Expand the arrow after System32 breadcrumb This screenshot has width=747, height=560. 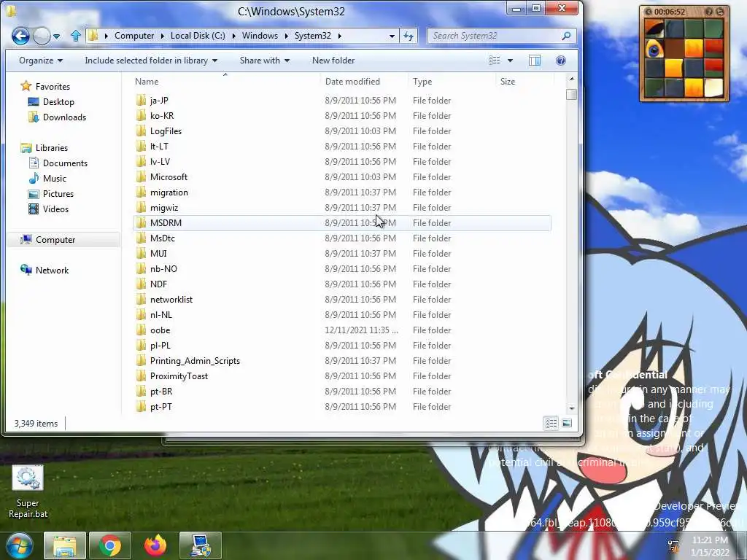coord(340,36)
